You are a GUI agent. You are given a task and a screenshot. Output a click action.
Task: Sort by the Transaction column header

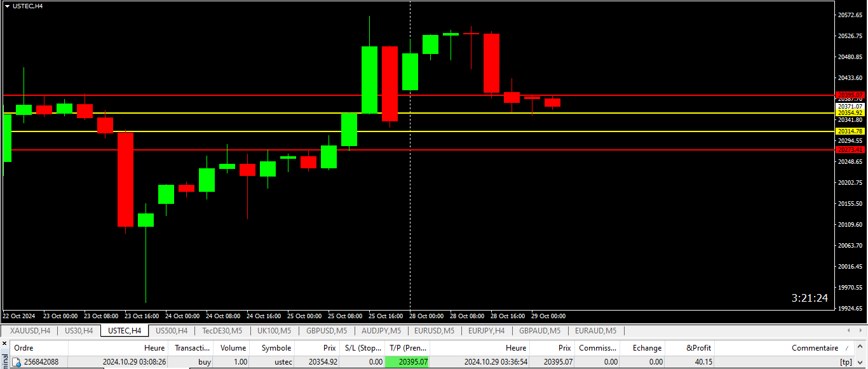pyautogui.click(x=191, y=348)
